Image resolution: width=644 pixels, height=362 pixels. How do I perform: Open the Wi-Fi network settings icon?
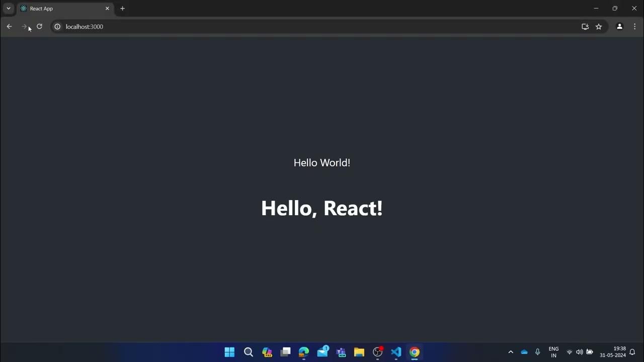[x=570, y=352]
